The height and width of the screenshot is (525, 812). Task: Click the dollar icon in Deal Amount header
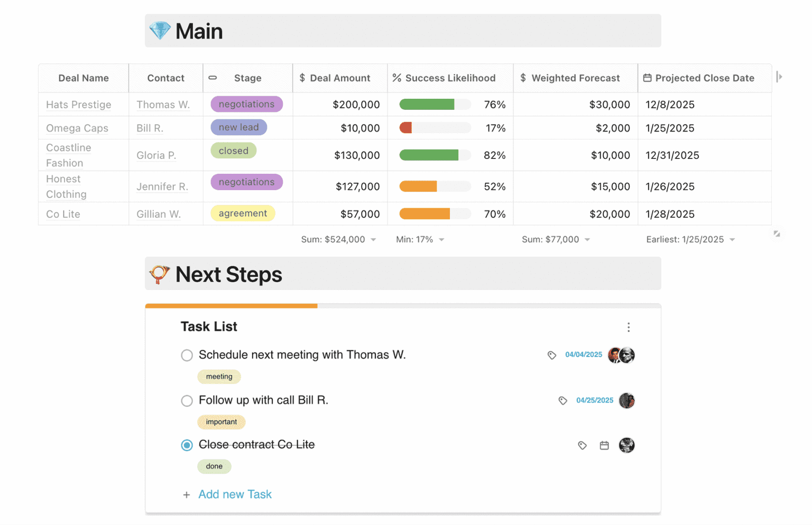[302, 78]
